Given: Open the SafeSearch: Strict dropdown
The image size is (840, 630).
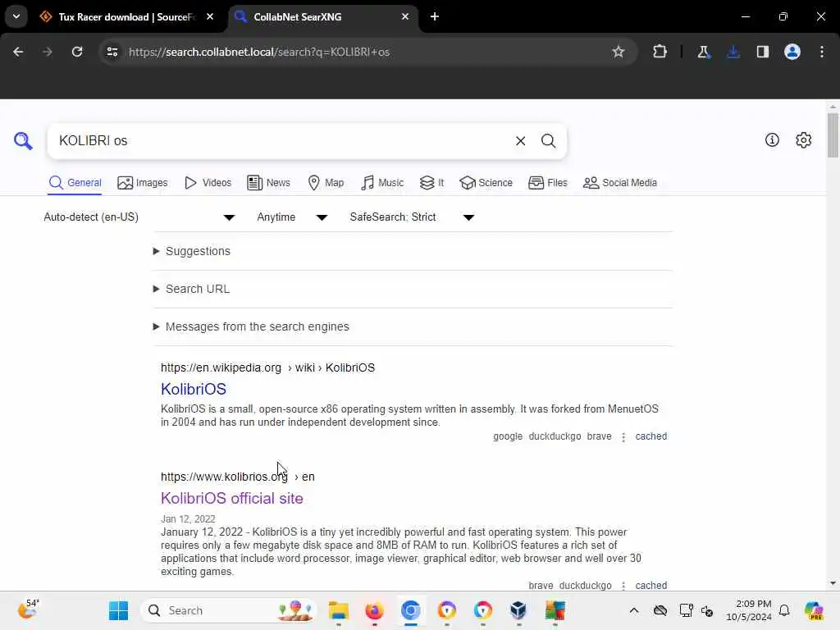Looking at the screenshot, I should pos(412,217).
